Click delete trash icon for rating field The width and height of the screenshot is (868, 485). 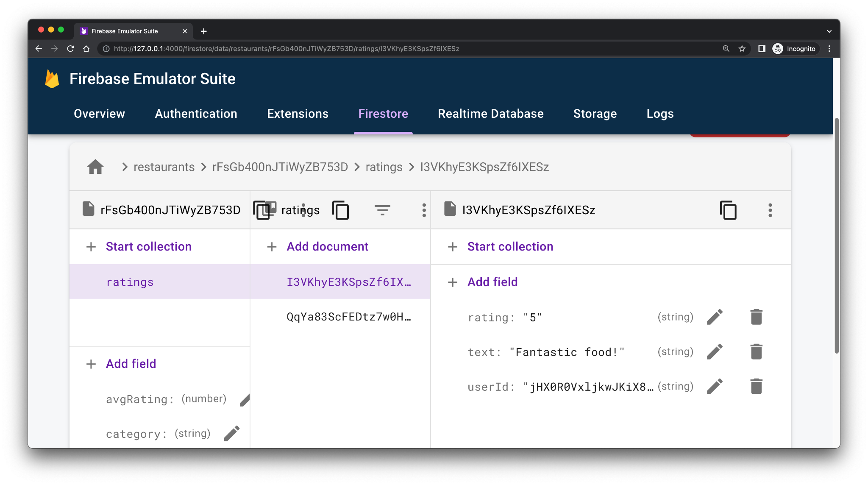click(756, 316)
